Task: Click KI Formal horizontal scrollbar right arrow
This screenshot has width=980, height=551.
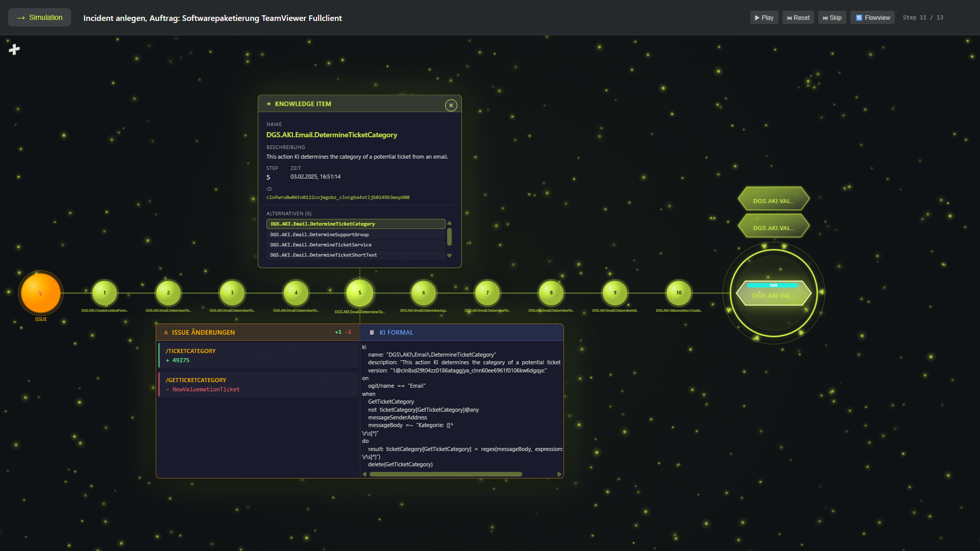Action: (x=559, y=474)
